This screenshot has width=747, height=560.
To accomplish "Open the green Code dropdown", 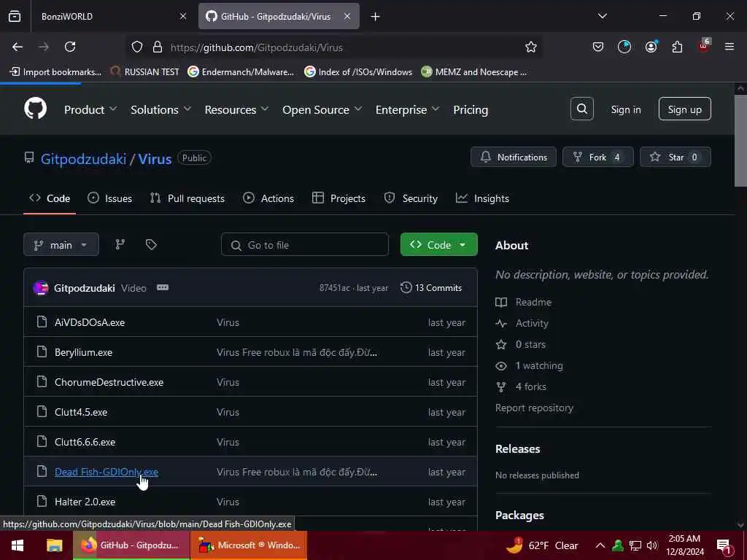I will (438, 244).
